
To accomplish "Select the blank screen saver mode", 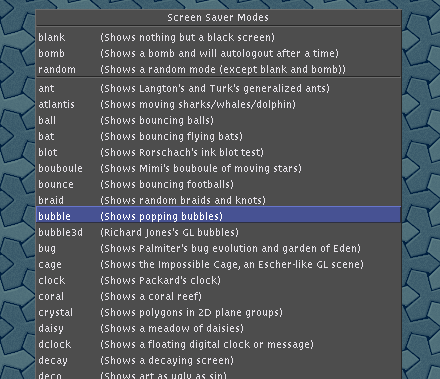I will click(x=218, y=37).
